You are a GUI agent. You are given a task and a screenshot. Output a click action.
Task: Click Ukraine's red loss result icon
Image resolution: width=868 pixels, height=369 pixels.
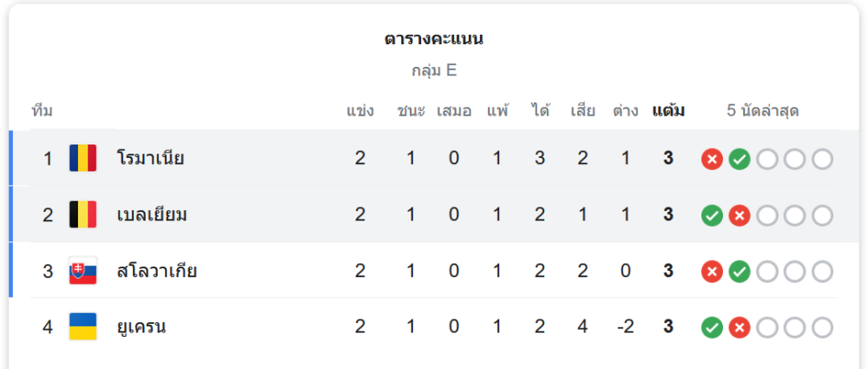point(740,328)
